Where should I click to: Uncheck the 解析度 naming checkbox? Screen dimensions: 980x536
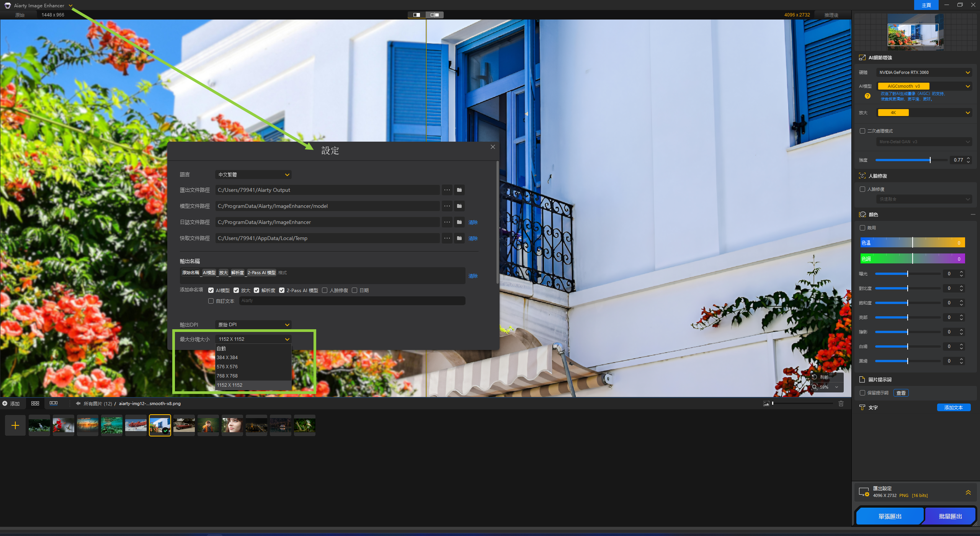pos(256,290)
